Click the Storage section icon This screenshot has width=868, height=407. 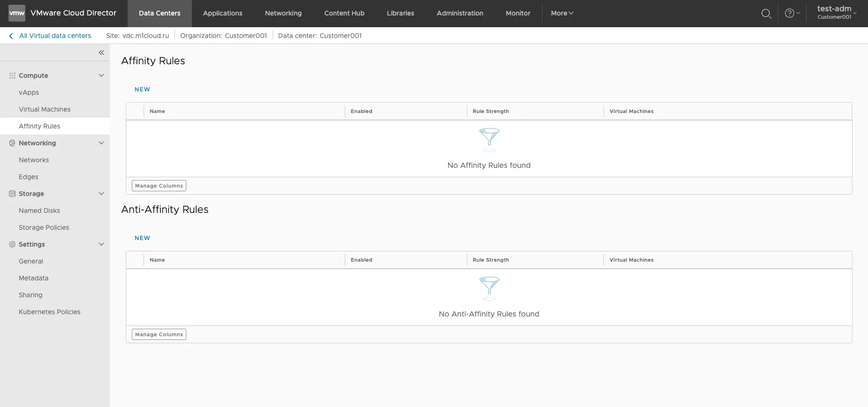pos(12,194)
